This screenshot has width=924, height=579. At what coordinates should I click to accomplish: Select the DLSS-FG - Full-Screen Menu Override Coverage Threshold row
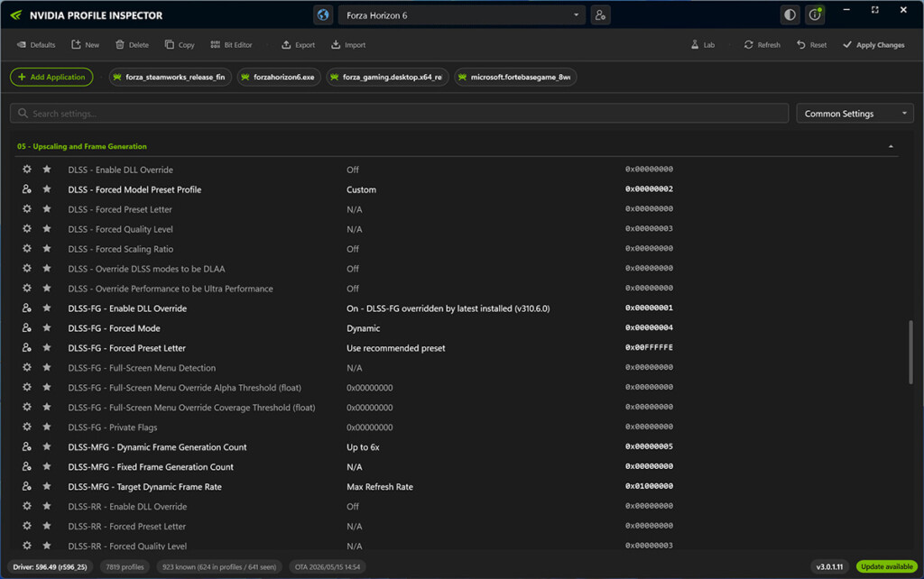[457, 408]
